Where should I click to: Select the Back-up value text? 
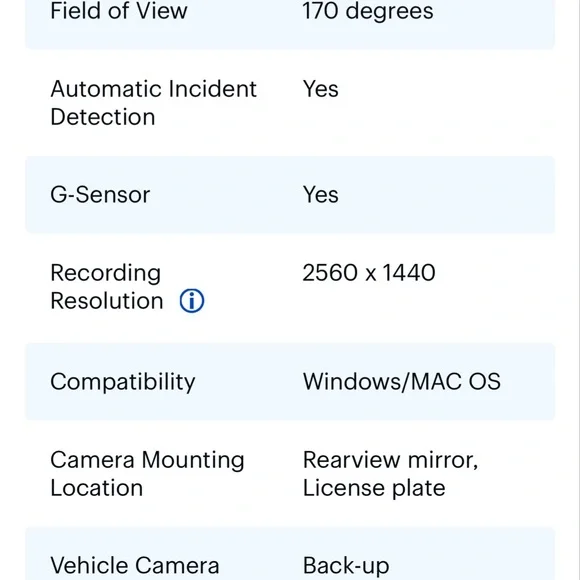click(346, 566)
